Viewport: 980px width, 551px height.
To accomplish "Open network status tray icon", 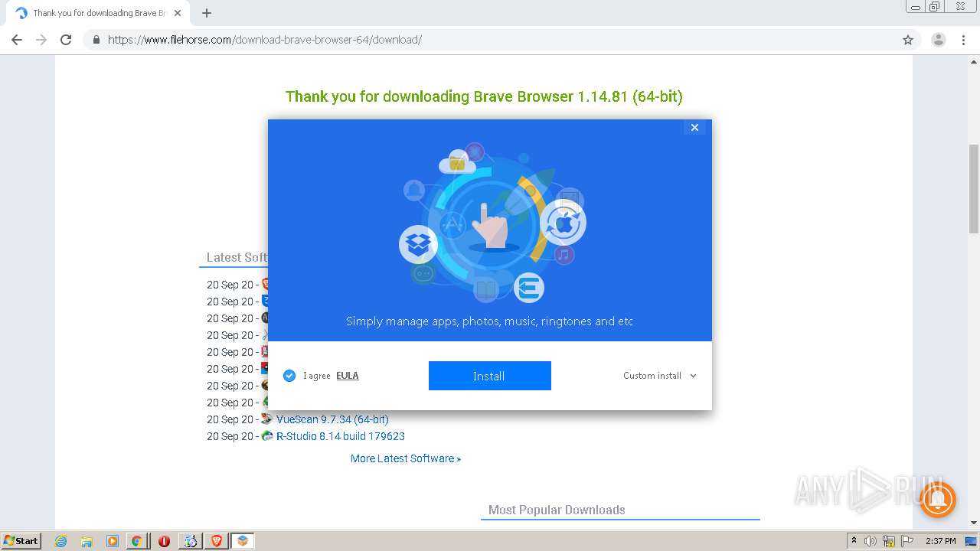I will click(889, 541).
